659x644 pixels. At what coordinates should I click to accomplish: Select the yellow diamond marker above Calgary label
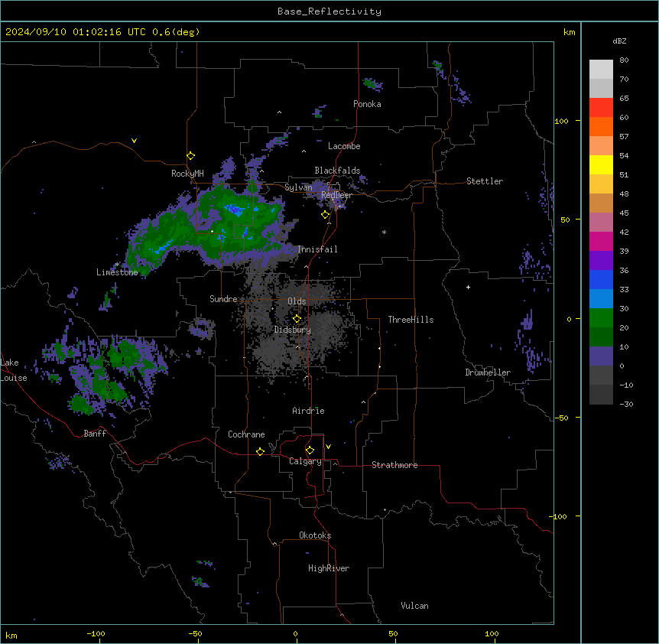tap(310, 450)
